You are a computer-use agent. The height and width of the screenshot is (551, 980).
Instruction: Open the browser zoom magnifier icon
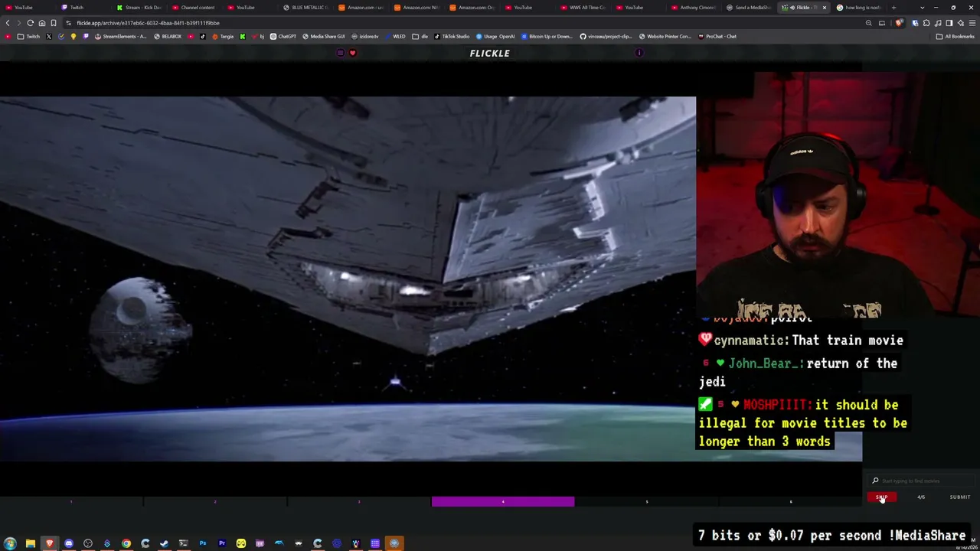(868, 23)
